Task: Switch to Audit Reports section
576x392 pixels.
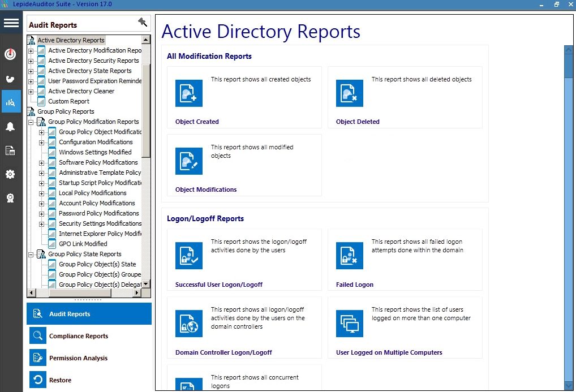Action: [x=89, y=314]
